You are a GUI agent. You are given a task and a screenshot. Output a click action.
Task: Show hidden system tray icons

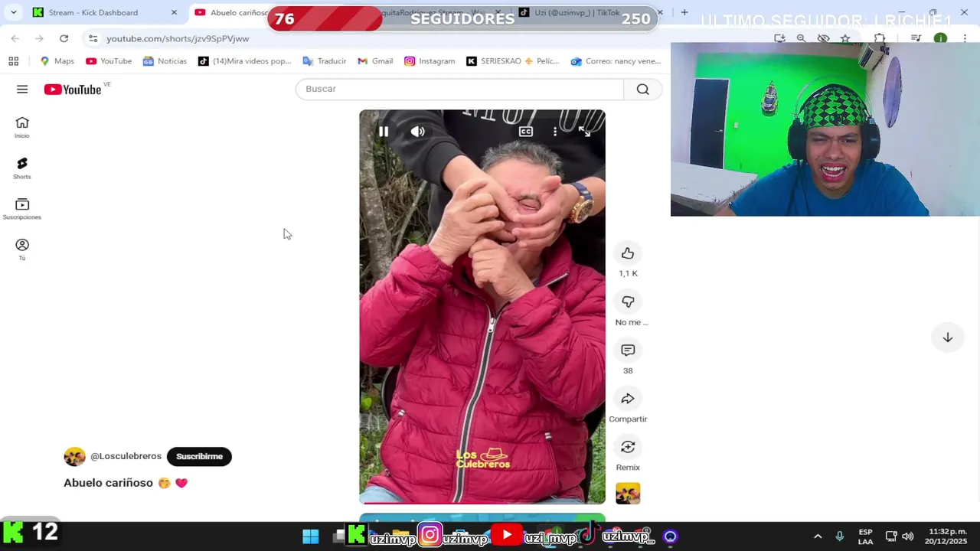(x=818, y=536)
